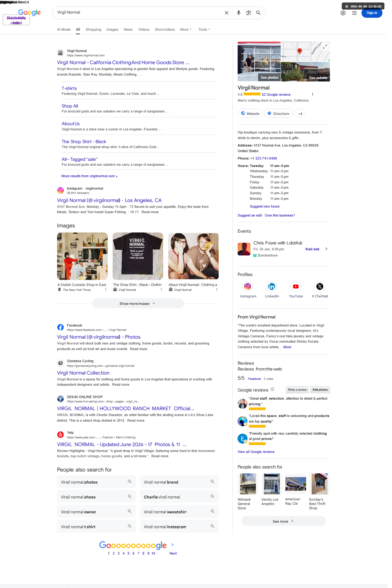Open Mohawk General Store thumbnail
This screenshot has height=588, width=392.
point(248,484)
